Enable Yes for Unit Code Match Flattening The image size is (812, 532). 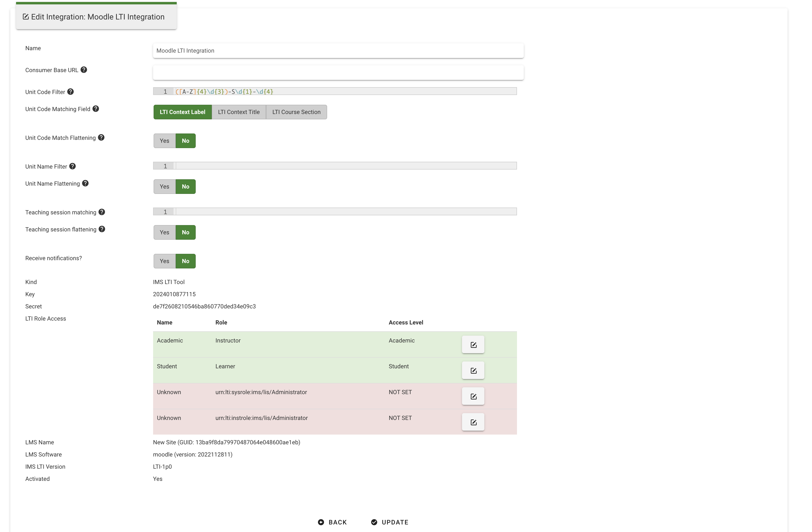[164, 141]
